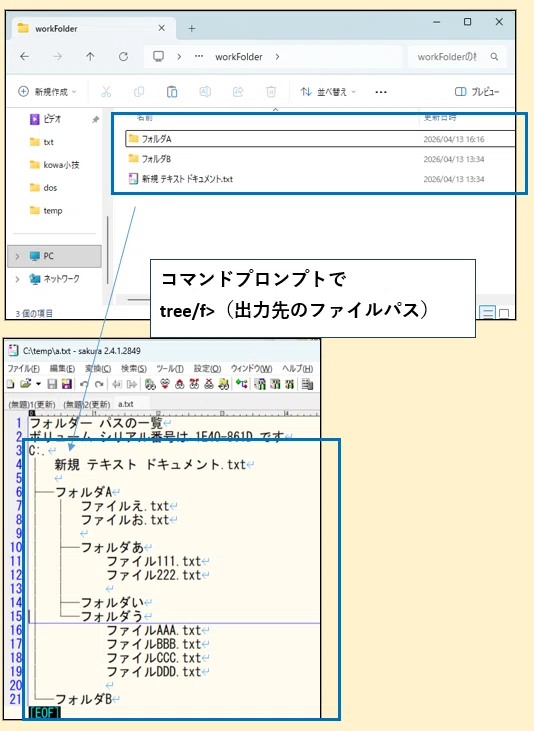Click the Find icon in sakura toolbar
Viewport: 534px width, 731px height.
150,385
